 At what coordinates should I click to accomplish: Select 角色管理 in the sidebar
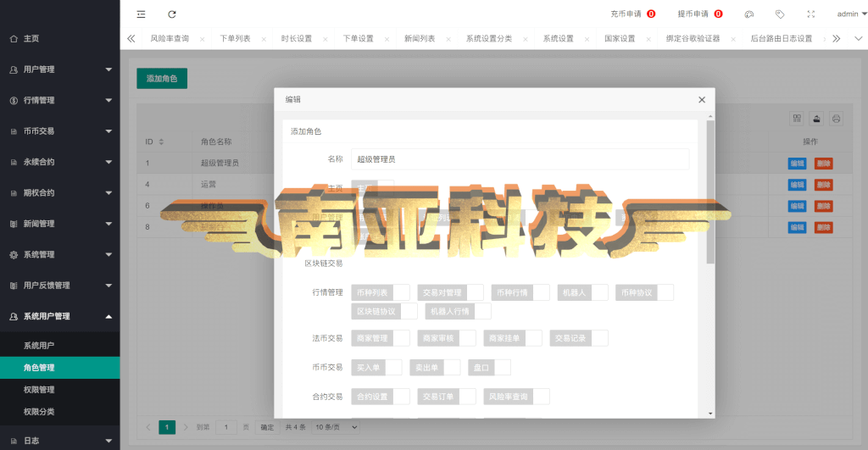coord(60,368)
